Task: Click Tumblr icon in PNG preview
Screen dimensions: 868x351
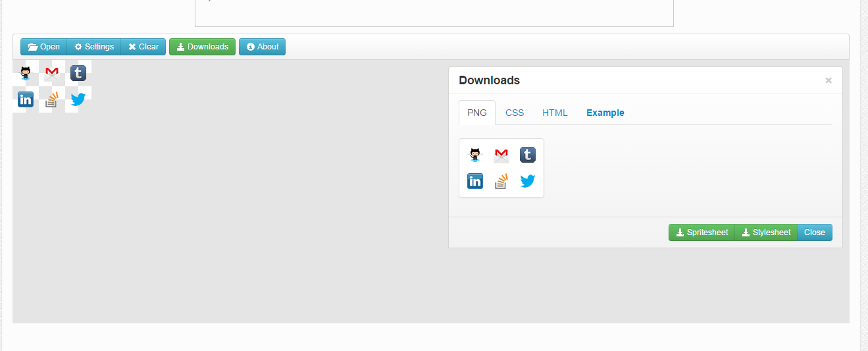Action: (528, 155)
